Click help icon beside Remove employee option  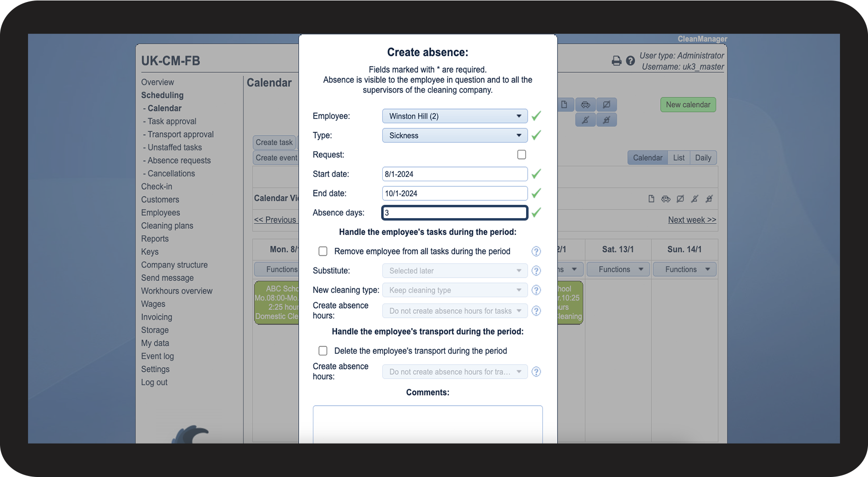(536, 252)
